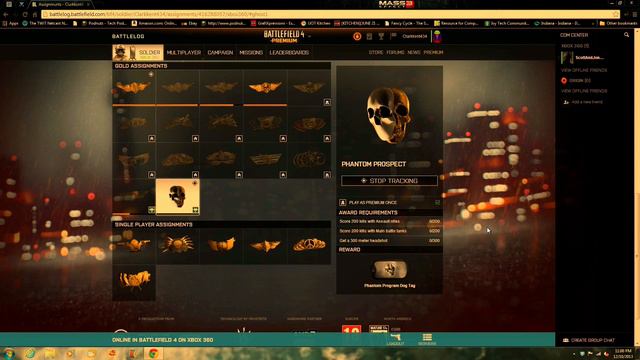This screenshot has height=360, width=640.
Task: Click the Assault rifles kills requirement row
Action: coord(389,221)
